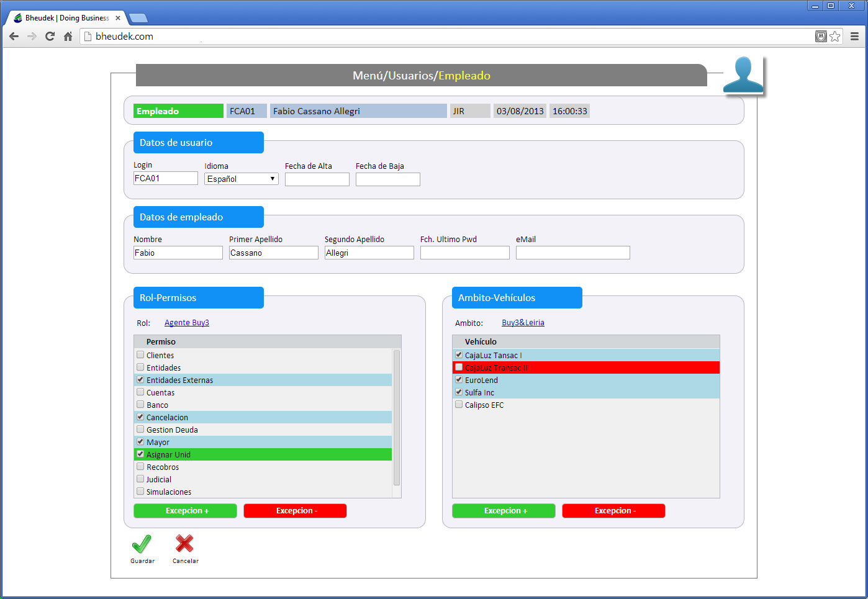Click green Excepcion + button under Permisos
This screenshot has height=599, width=868.
tap(185, 511)
